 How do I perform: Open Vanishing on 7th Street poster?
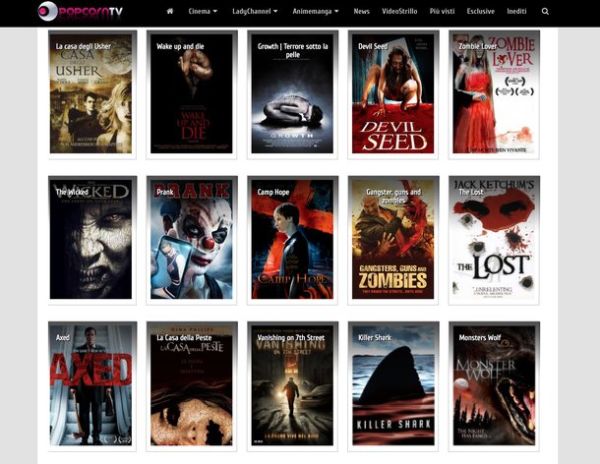(292, 384)
